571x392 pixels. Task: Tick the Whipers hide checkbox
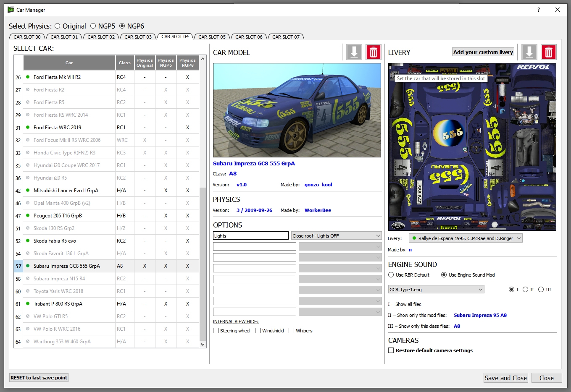click(x=291, y=331)
